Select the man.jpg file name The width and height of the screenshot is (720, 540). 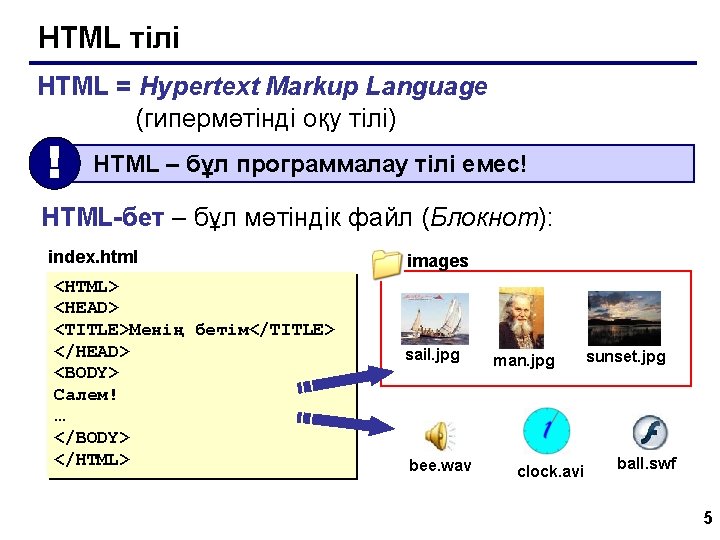click(x=524, y=360)
